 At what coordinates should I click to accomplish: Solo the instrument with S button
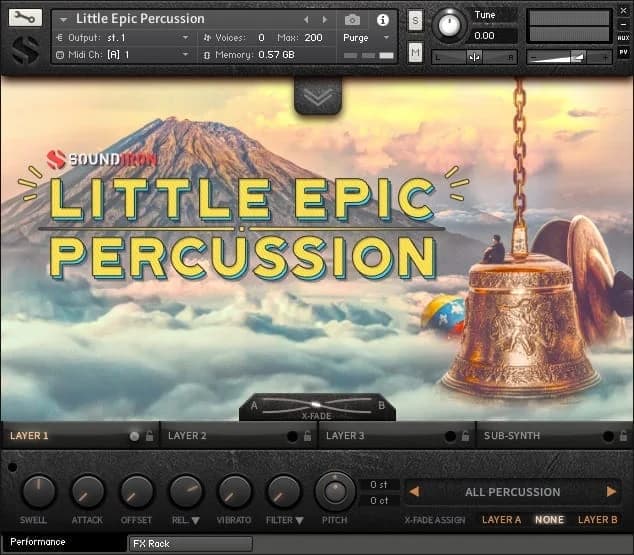click(415, 20)
